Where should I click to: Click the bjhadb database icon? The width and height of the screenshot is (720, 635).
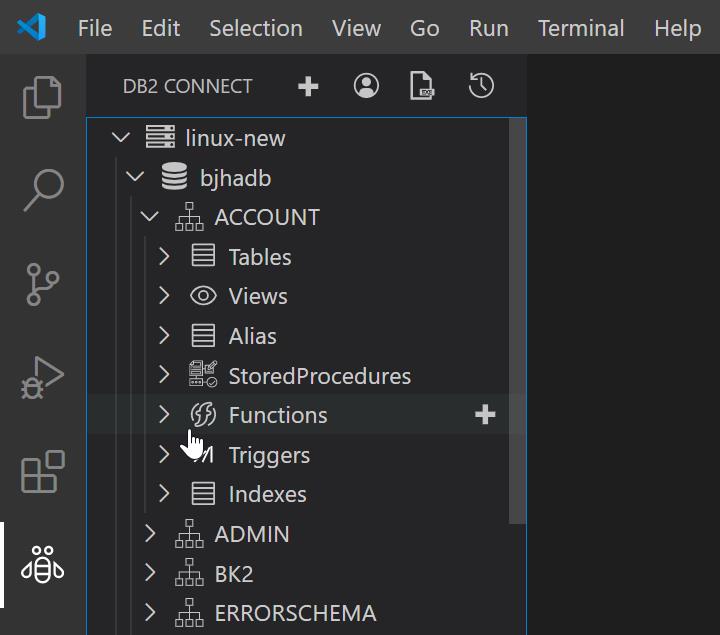point(174,176)
